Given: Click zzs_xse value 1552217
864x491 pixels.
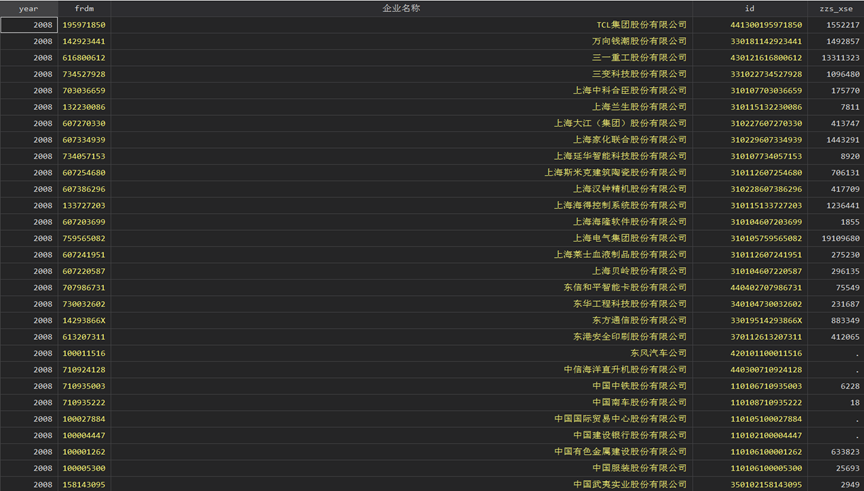Looking at the screenshot, I should (843, 25).
